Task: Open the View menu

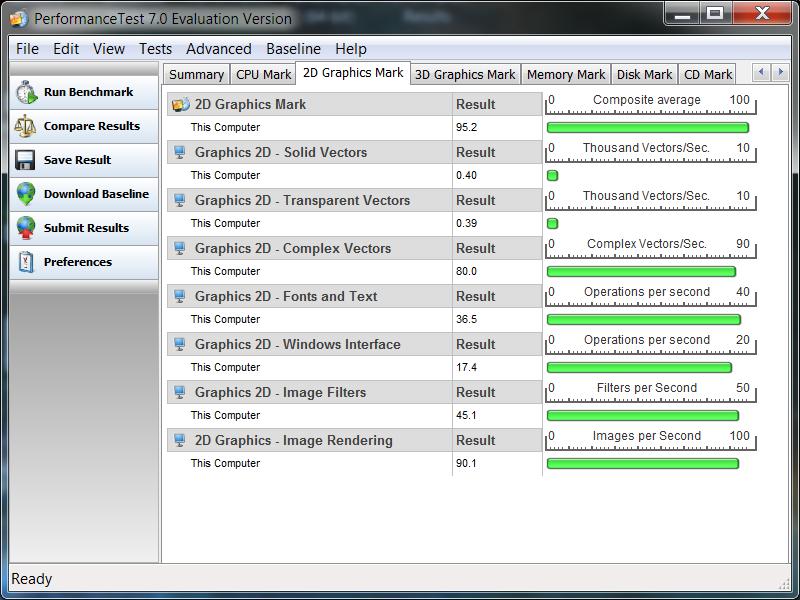Action: 109,49
